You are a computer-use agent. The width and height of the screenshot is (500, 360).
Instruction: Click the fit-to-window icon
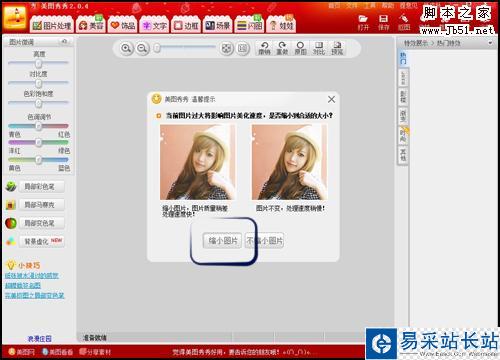coord(226,49)
